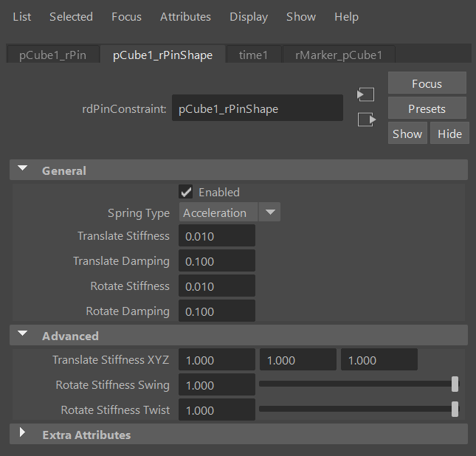Toggle the Enabled checkbox
The image size is (476, 456).
(186, 192)
